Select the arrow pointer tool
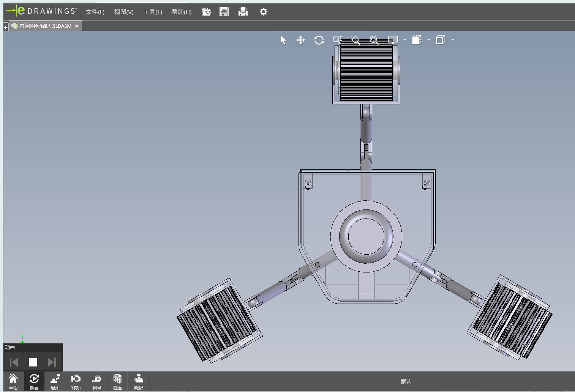Image resolution: width=575 pixels, height=392 pixels. [x=283, y=40]
